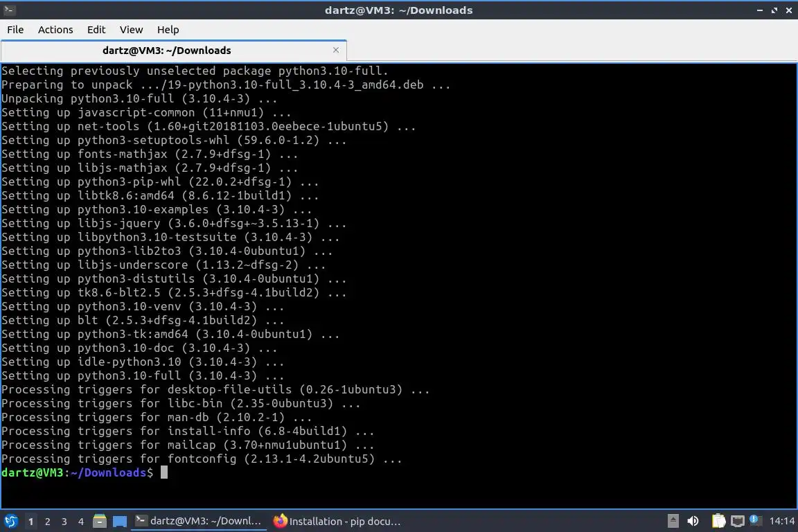The image size is (798, 532).
Task: Click the 'Setting up net-tools' output line
Action: (x=209, y=126)
